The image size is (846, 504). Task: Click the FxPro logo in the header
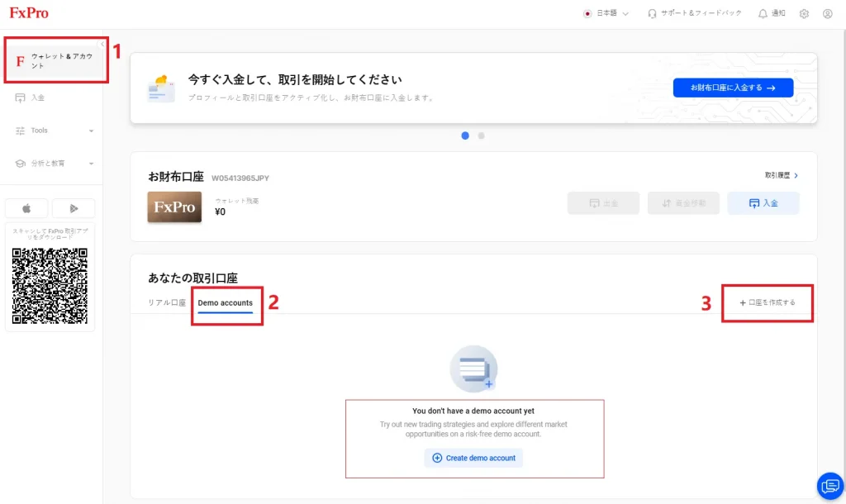click(x=29, y=13)
